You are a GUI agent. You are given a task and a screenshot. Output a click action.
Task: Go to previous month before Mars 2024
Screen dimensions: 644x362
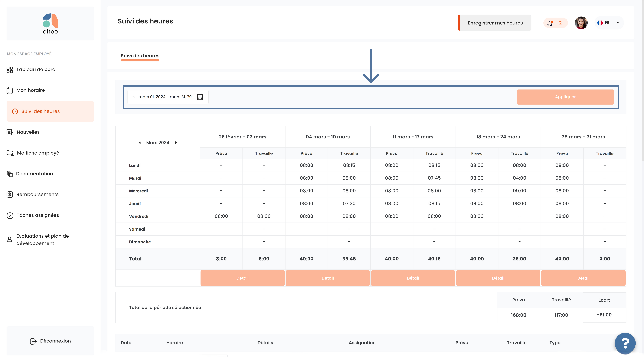140,143
